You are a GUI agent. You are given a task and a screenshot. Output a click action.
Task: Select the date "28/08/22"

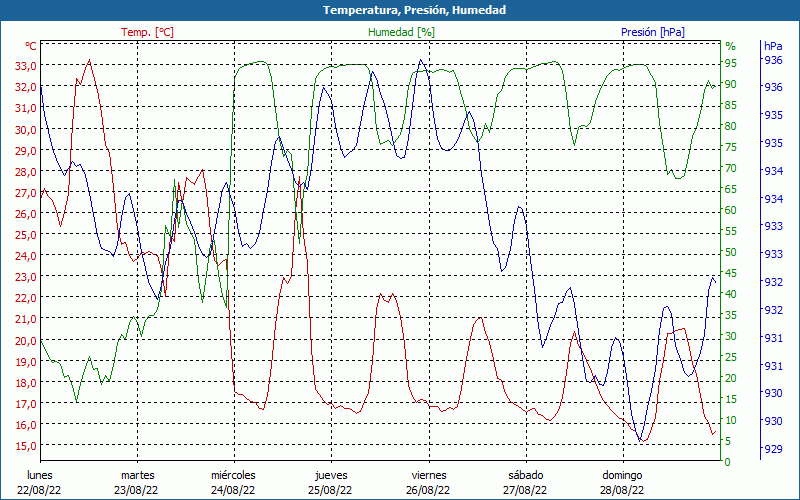click(622, 490)
